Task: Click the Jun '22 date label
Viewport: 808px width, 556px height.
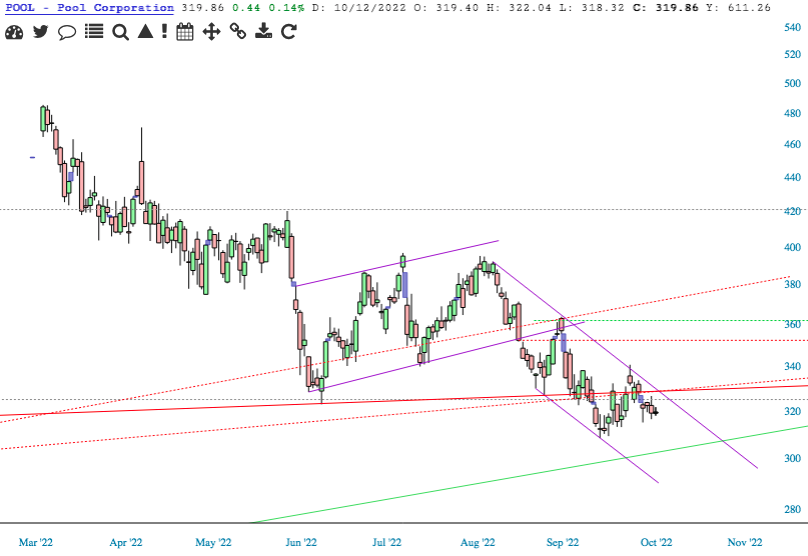Action: 301,542
